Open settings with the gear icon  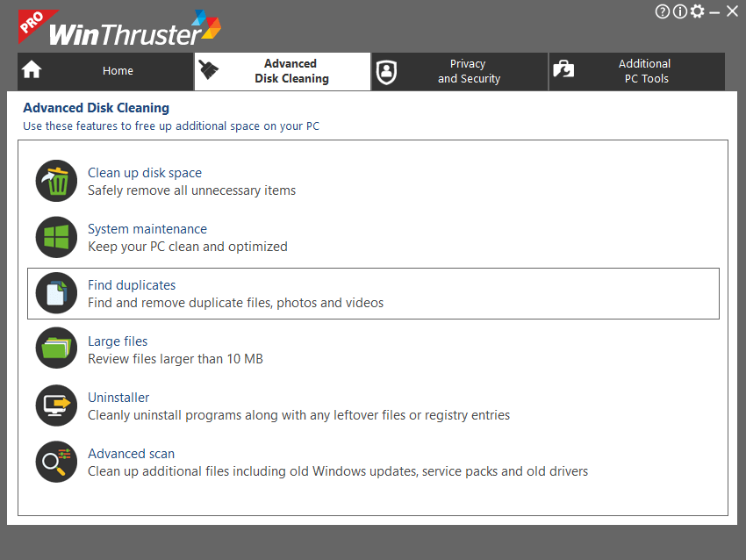point(697,11)
